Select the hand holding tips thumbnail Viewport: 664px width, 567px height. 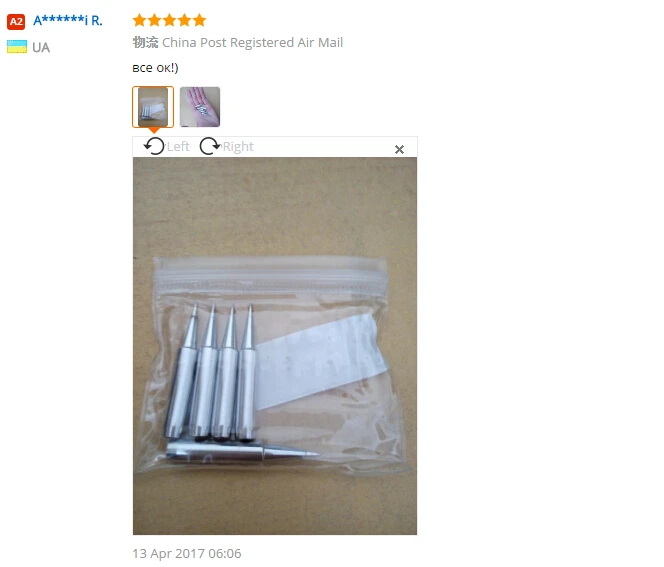coord(200,107)
